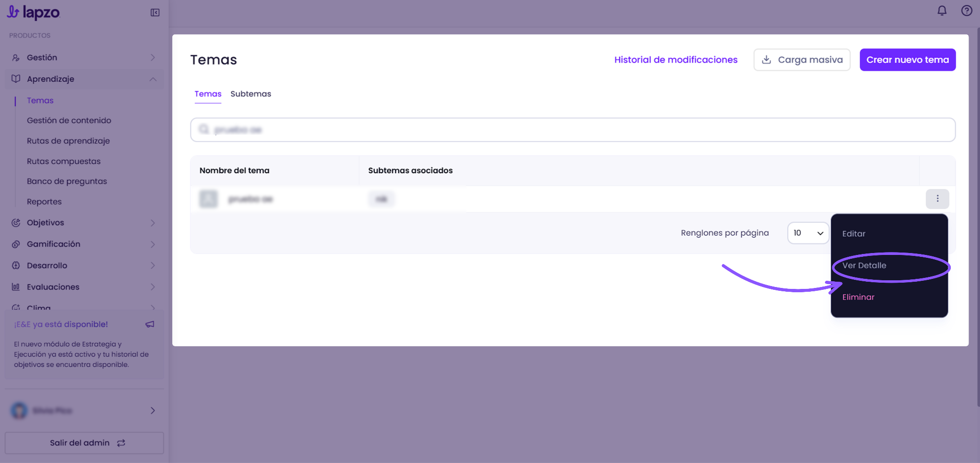980x463 pixels.
Task: Click the Objetivos target icon
Action: tap(16, 223)
